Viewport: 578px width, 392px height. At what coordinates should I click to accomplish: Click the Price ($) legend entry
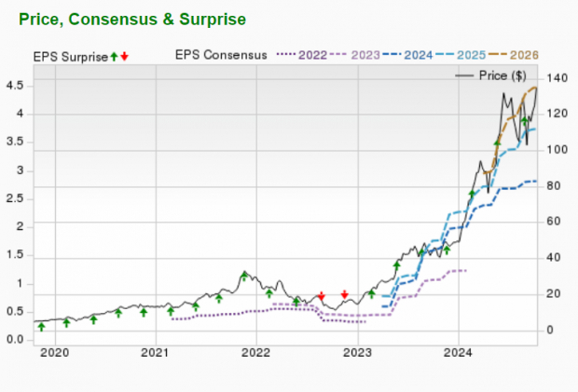point(491,75)
